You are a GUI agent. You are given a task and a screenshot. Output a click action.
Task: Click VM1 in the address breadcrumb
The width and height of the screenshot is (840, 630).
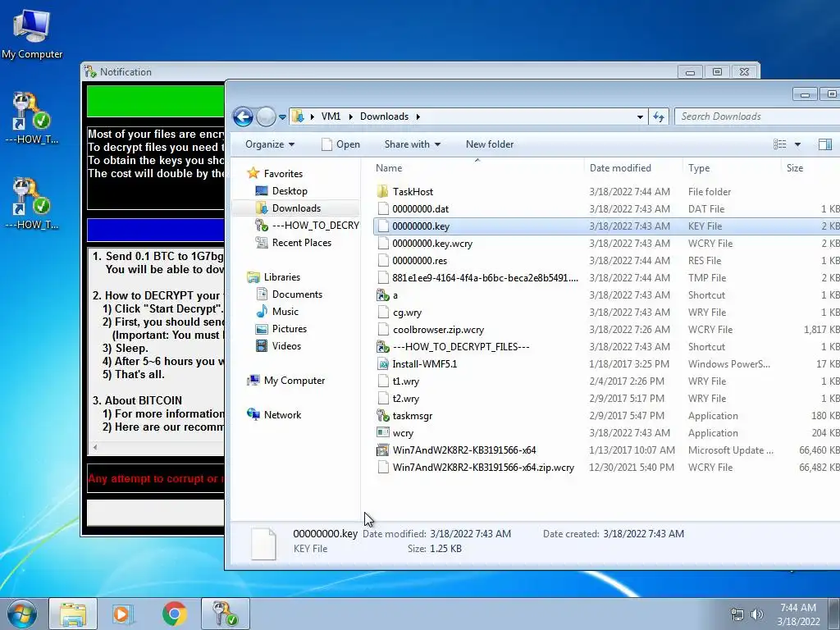pyautogui.click(x=331, y=116)
